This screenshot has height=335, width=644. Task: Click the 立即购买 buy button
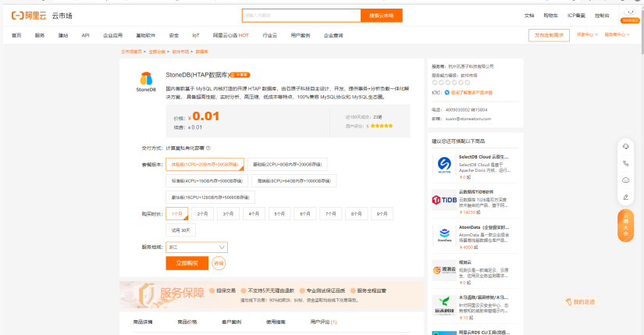tap(187, 263)
